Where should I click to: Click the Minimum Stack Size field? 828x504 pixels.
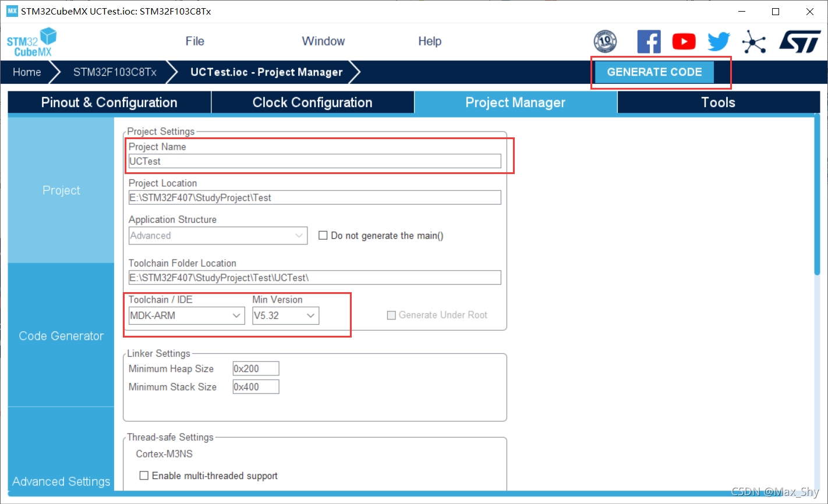[x=256, y=386]
